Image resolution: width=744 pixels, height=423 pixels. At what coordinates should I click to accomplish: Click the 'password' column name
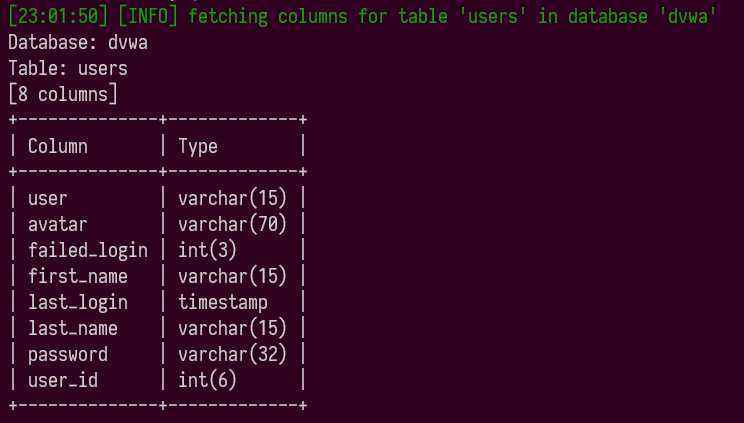(68, 355)
